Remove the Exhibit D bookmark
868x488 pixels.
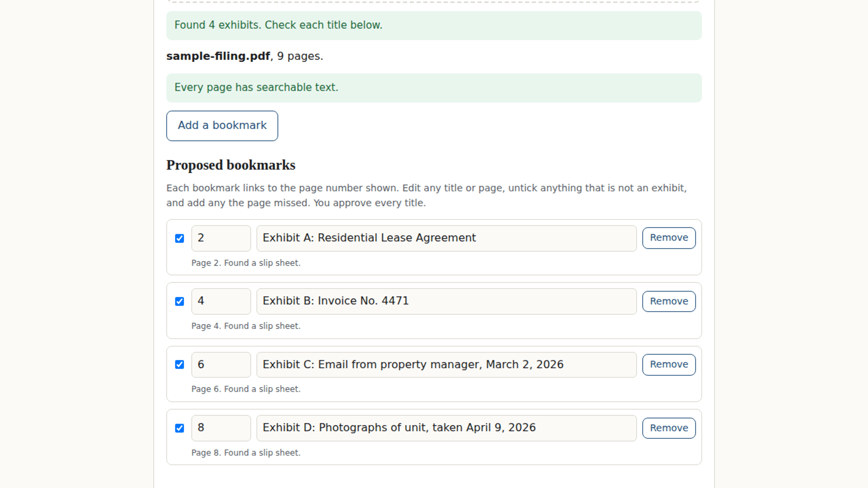click(669, 428)
